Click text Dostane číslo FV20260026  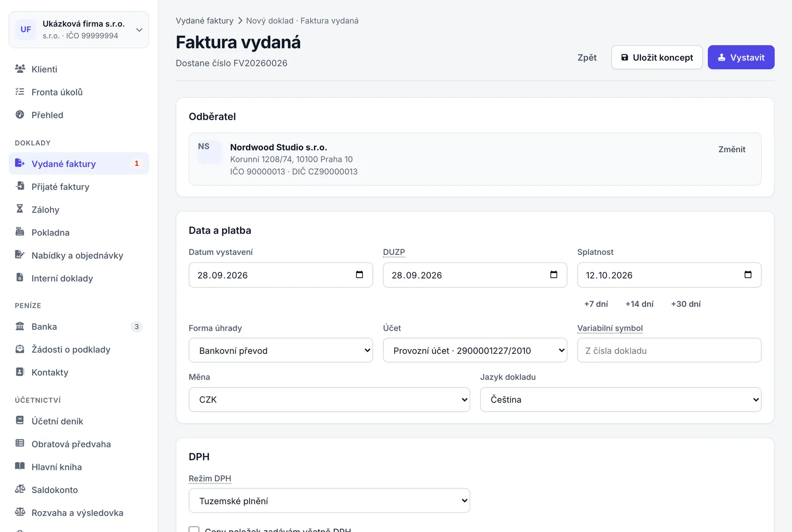[x=232, y=63]
